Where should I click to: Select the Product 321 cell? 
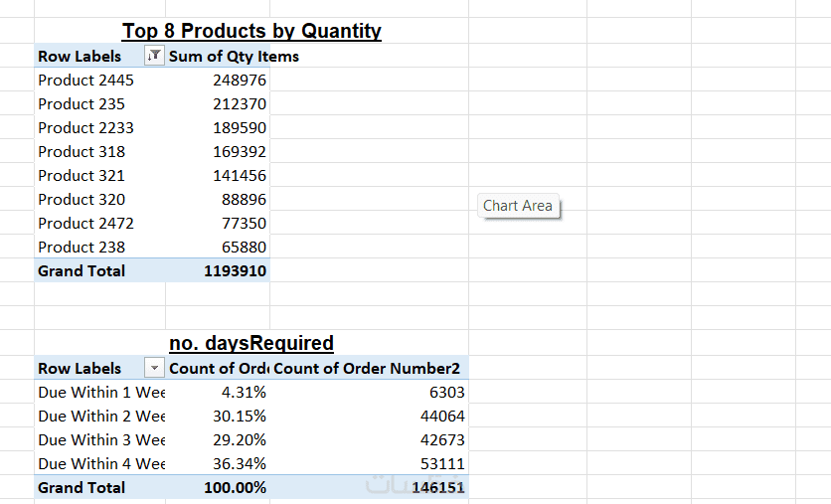pyautogui.click(x=82, y=176)
